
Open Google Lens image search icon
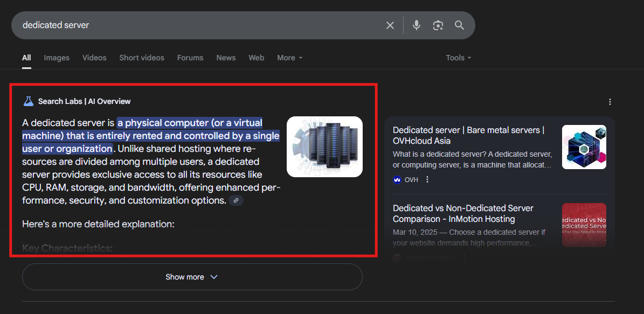(438, 25)
